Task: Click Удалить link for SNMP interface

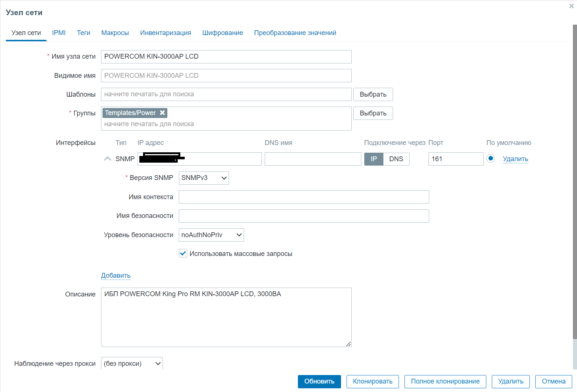Action: pos(515,159)
